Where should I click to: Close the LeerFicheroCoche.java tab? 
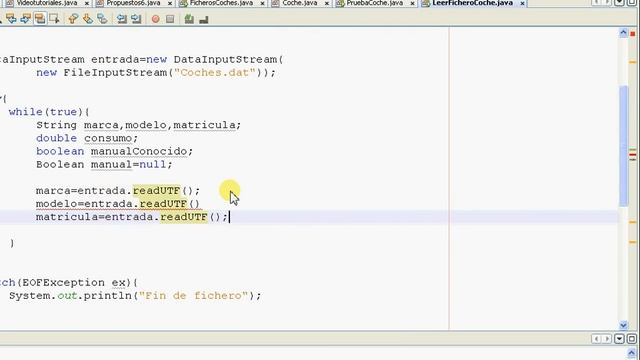tap(522, 3)
